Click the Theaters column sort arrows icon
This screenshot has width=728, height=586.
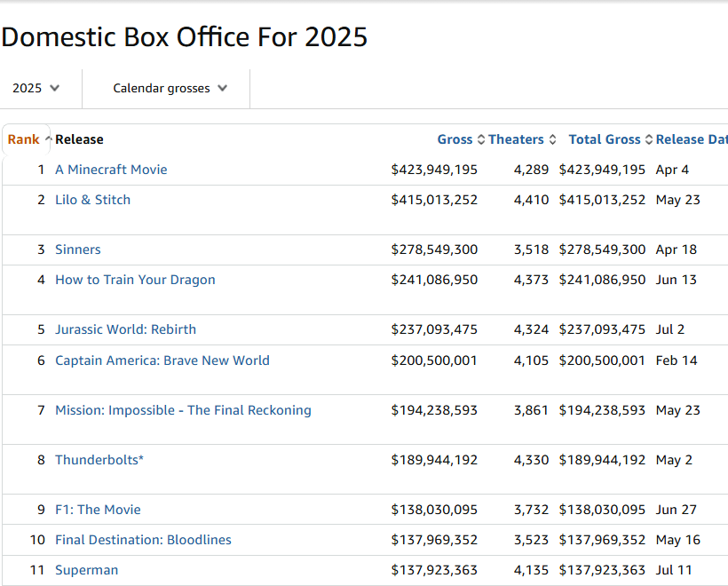(552, 139)
